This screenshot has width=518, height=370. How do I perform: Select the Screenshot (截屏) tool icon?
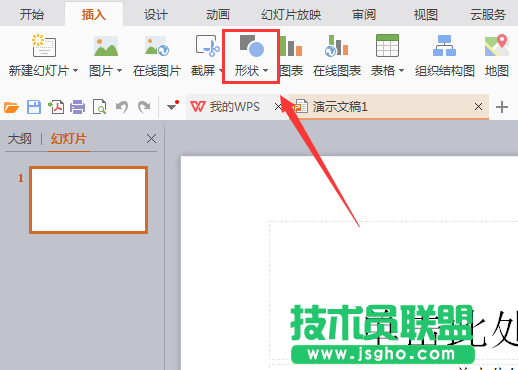tap(207, 46)
